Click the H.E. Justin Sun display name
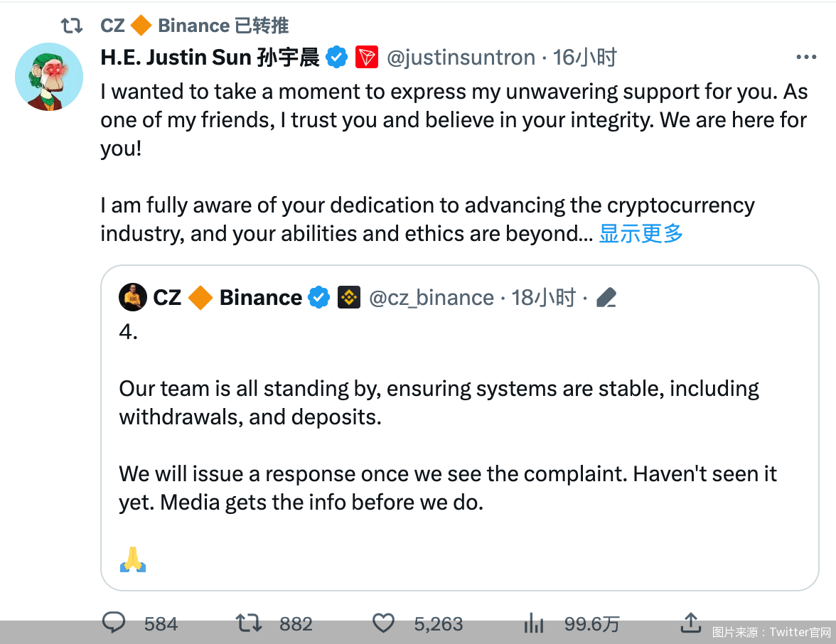This screenshot has height=644, width=836. tap(210, 57)
